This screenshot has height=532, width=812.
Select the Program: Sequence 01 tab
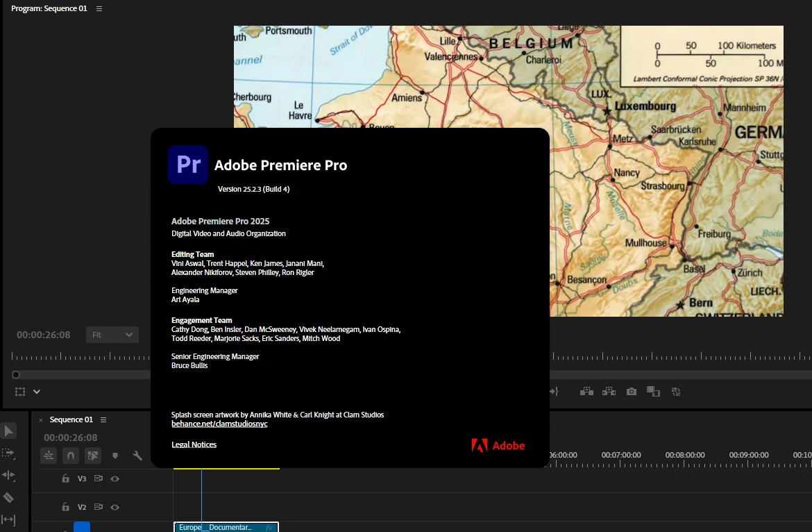[49, 9]
